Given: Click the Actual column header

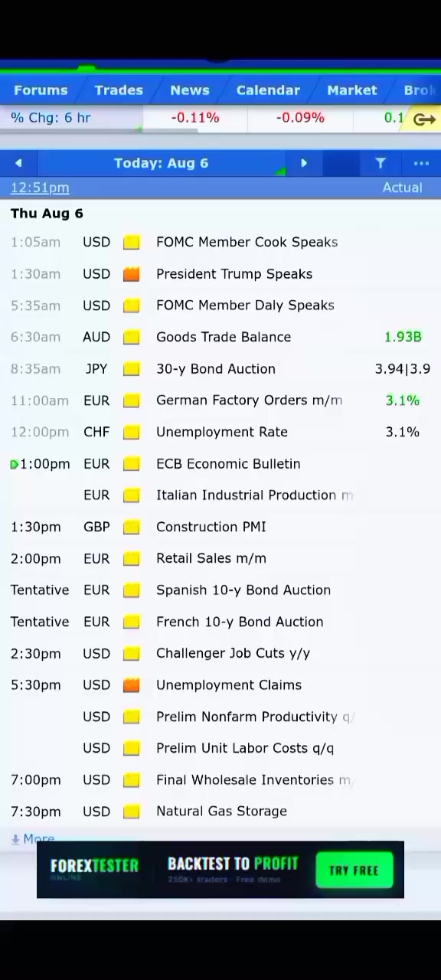Looking at the screenshot, I should point(402,188).
